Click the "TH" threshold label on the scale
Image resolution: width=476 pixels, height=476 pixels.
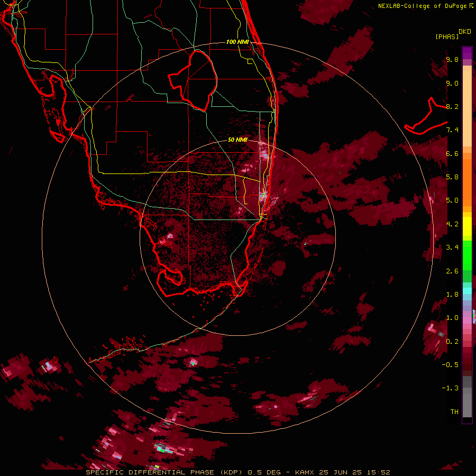pos(454,412)
